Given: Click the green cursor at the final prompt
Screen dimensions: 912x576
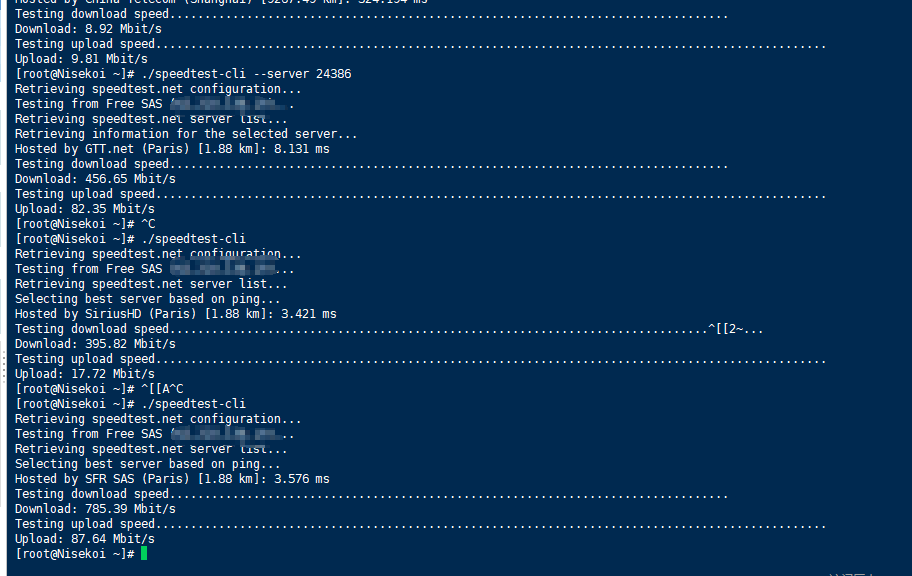Looking at the screenshot, I should pyautogui.click(x=144, y=554).
